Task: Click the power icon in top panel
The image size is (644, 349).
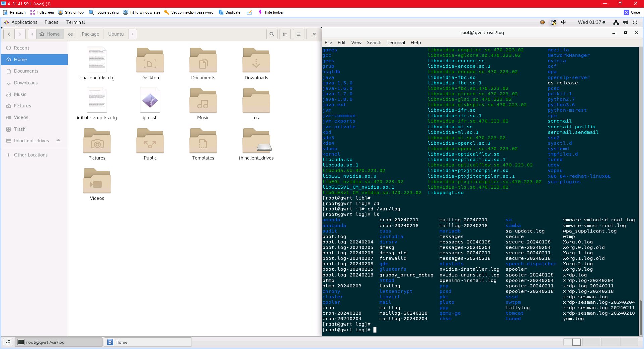Action: [635, 22]
